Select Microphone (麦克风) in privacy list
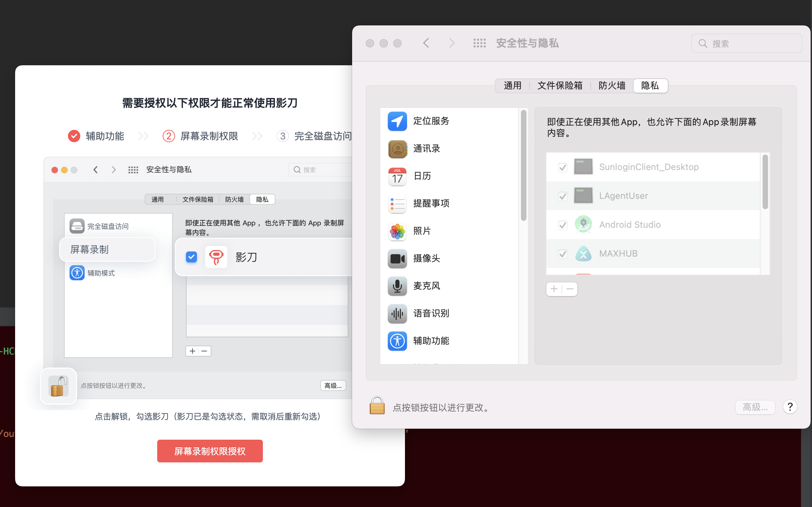The image size is (812, 507). pyautogui.click(x=426, y=286)
